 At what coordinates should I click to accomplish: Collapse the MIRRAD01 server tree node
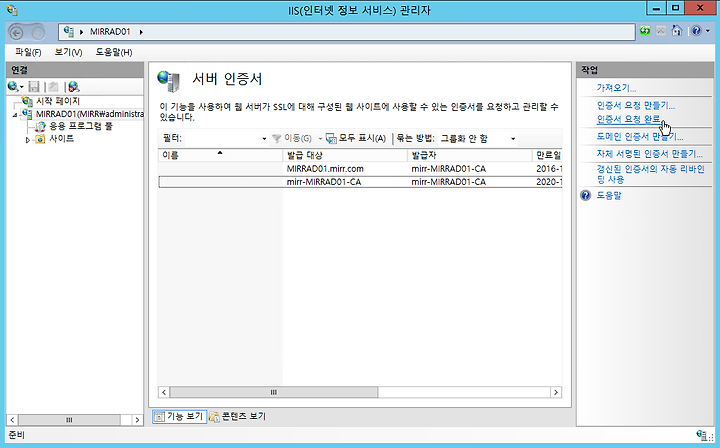(x=15, y=115)
